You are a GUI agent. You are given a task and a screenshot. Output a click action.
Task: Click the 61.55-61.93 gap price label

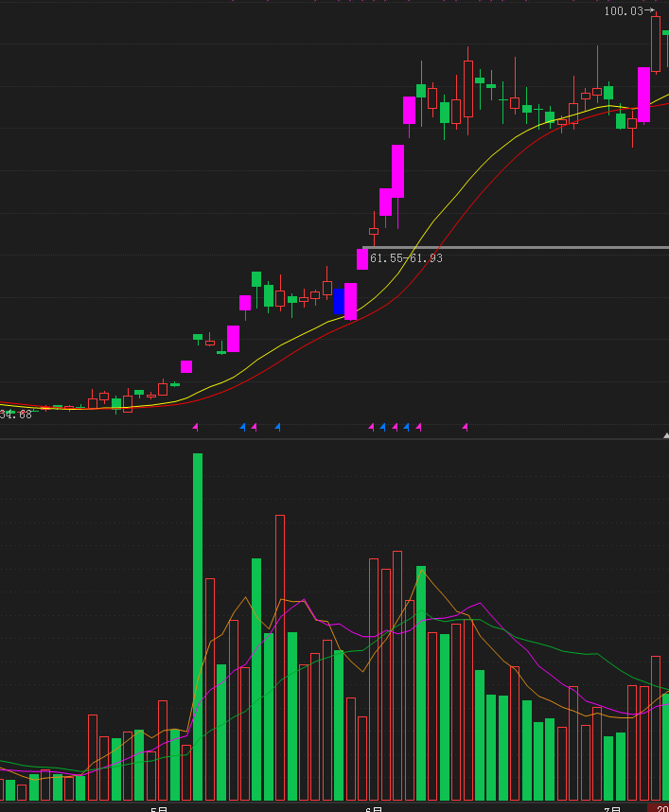pyautogui.click(x=407, y=258)
